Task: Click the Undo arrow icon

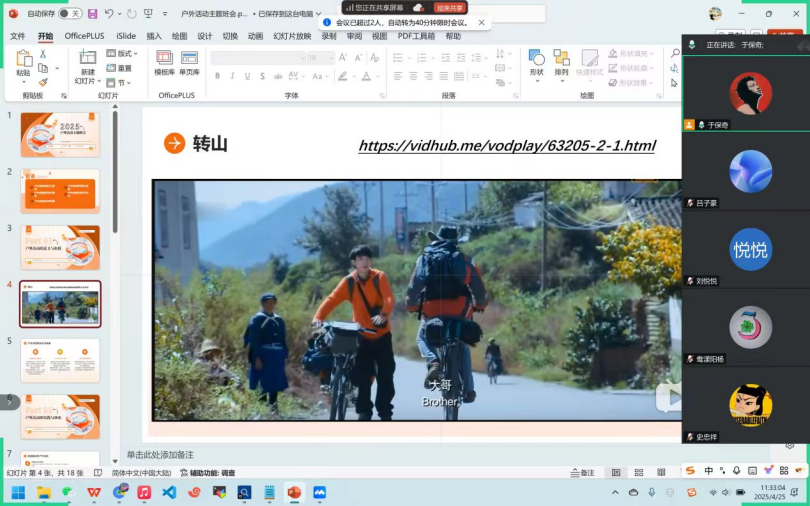Action: [109, 14]
